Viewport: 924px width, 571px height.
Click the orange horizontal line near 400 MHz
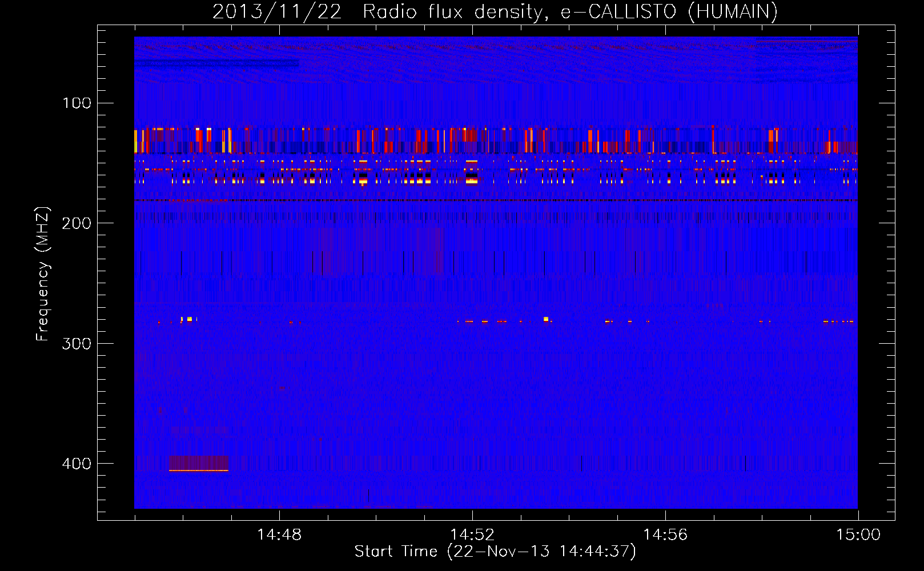[x=199, y=471]
